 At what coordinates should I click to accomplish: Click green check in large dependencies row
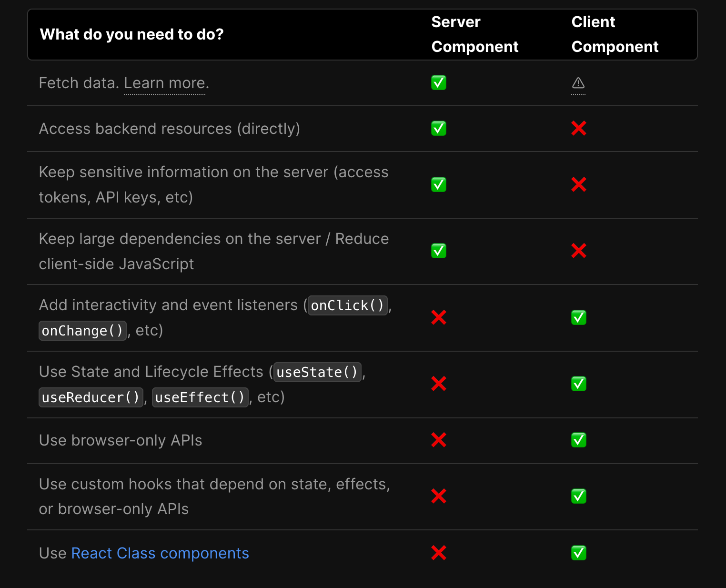tap(439, 251)
